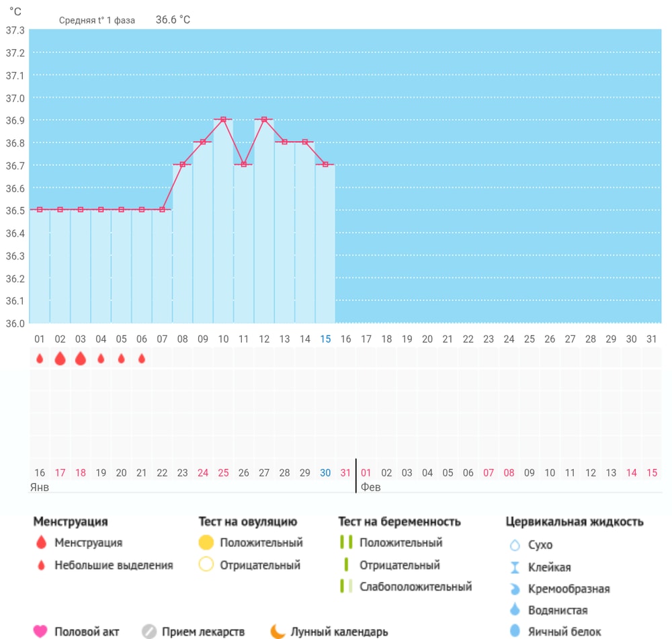Click the small drop under day 06
The image size is (672, 639).
142,358
